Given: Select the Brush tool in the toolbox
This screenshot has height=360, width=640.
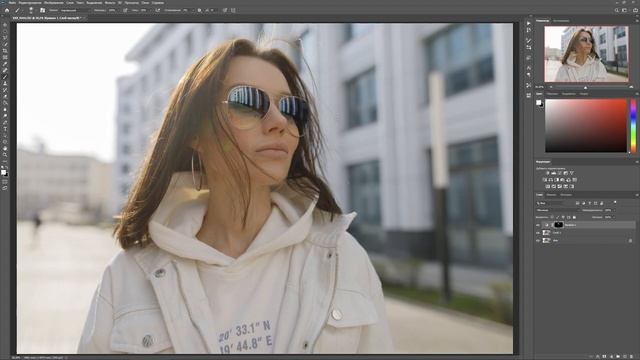Looking at the screenshot, I should [5, 77].
